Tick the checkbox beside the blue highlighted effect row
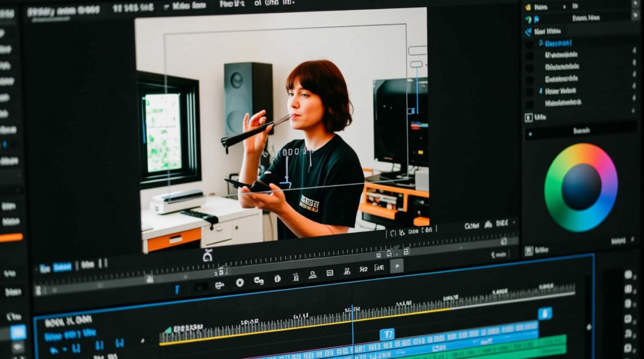 click(x=529, y=44)
